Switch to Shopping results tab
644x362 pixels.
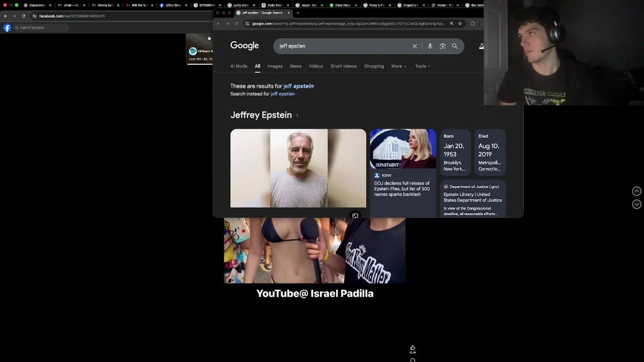pyautogui.click(x=374, y=66)
